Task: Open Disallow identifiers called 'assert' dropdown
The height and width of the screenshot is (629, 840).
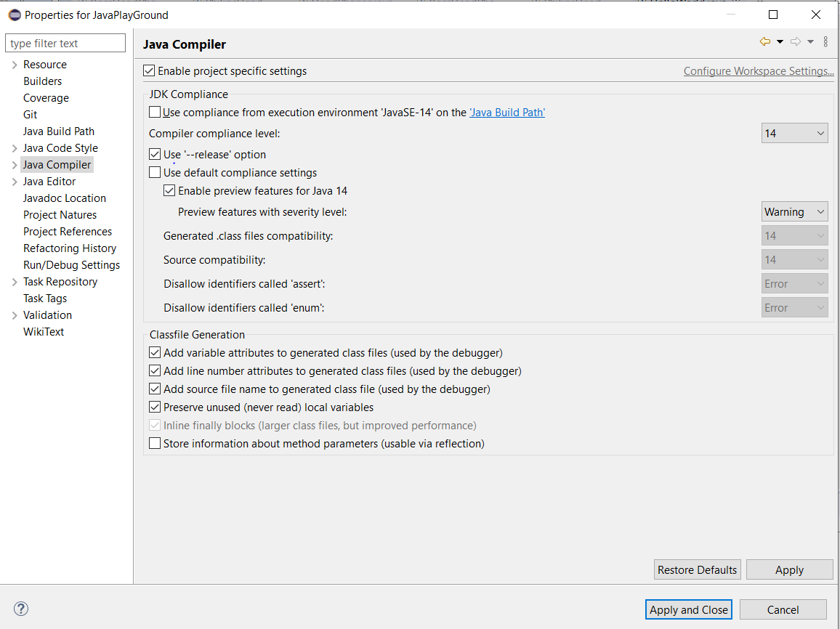Action: 794,284
